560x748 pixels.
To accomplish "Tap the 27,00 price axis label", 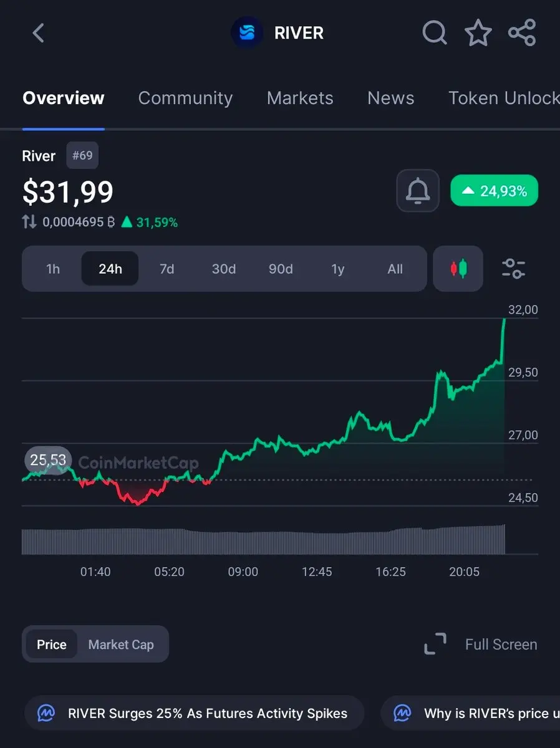I will point(523,435).
